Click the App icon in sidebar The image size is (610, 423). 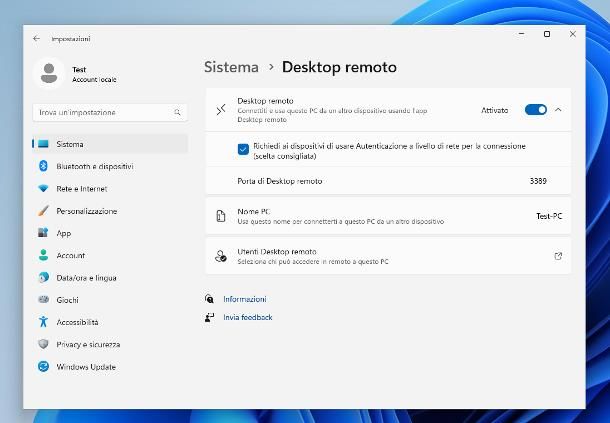click(x=43, y=233)
